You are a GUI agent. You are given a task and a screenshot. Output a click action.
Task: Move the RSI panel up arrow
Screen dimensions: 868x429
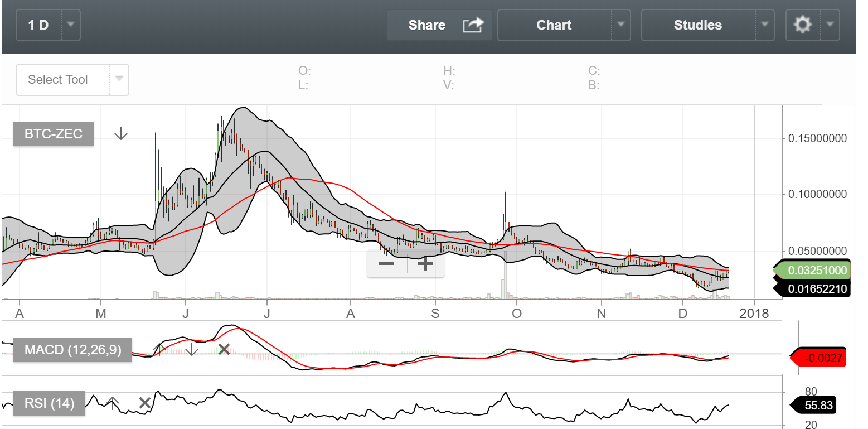113,402
